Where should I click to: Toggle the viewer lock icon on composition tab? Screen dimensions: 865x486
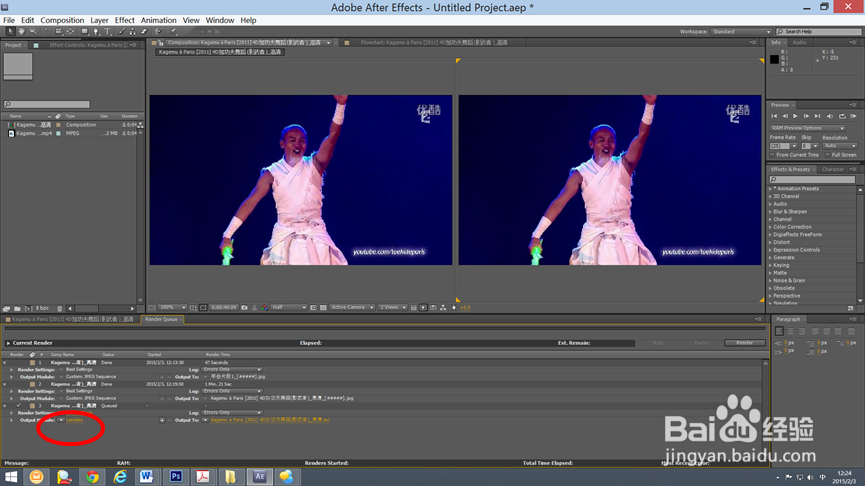161,42
